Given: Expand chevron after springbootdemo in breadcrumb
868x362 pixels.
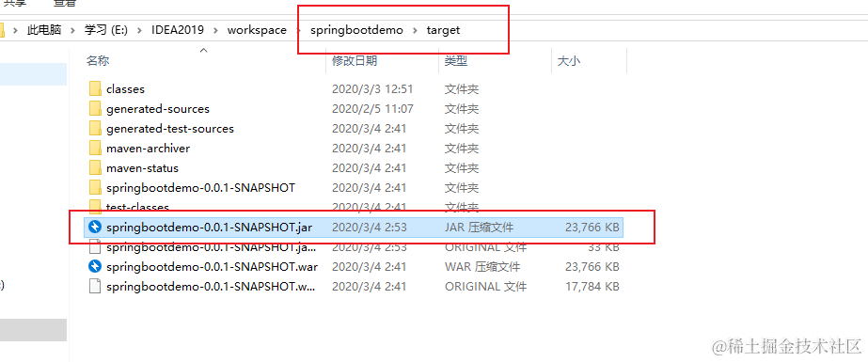Looking at the screenshot, I should tap(415, 30).
